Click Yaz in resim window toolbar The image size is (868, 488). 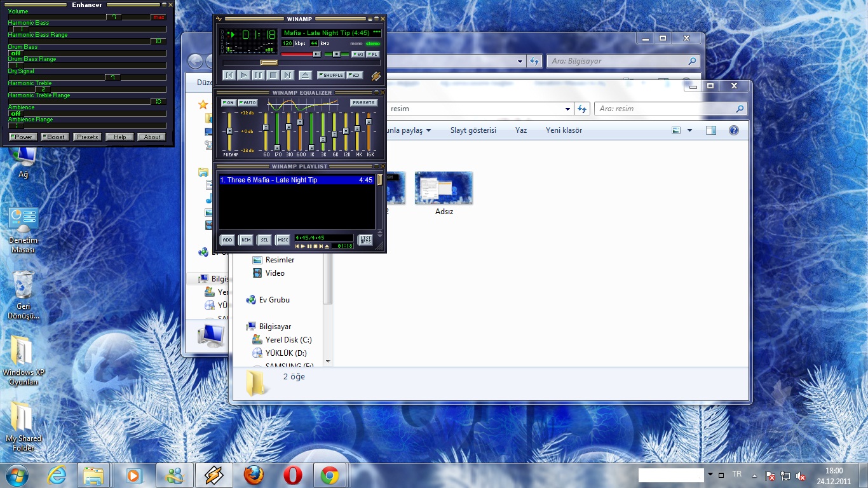(521, 130)
